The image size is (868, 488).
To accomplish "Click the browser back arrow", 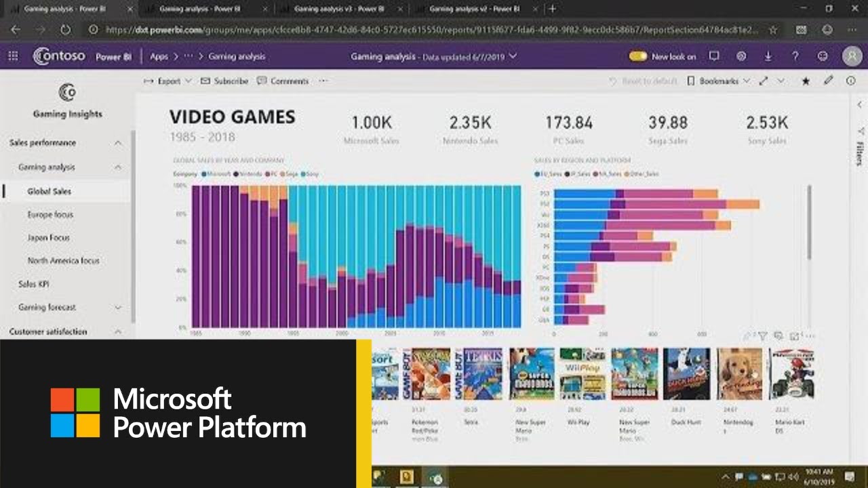I will click(16, 30).
